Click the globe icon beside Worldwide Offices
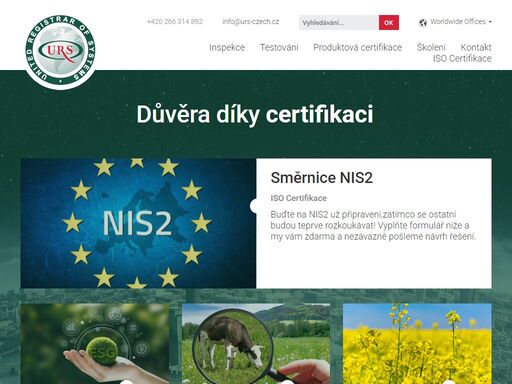Viewport: 512px width, 384px height. (x=423, y=23)
